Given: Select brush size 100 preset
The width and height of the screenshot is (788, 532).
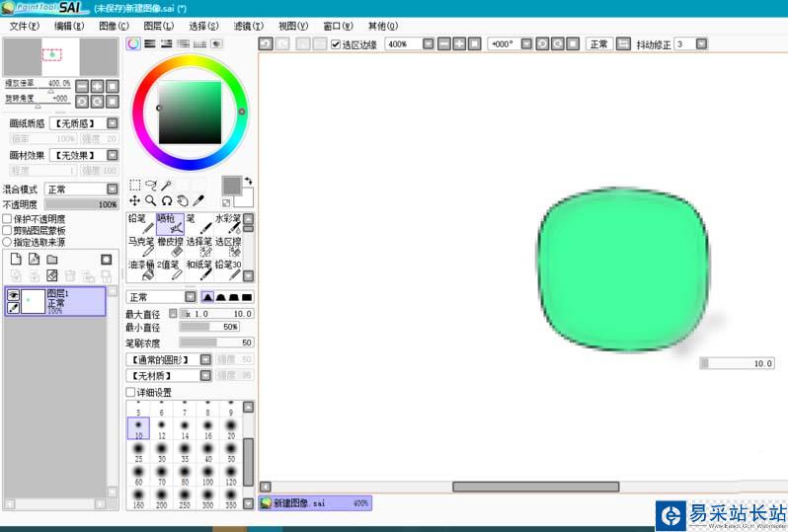Looking at the screenshot, I should click(x=207, y=475).
